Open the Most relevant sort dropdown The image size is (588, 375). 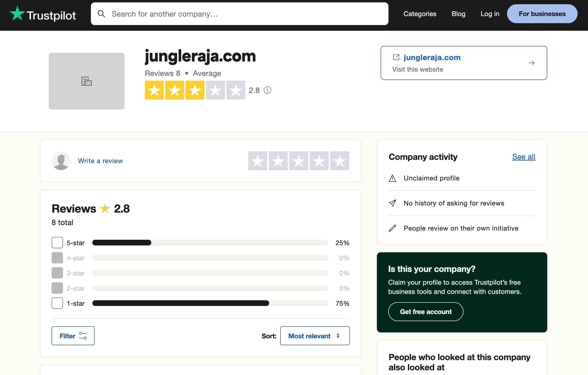(315, 336)
